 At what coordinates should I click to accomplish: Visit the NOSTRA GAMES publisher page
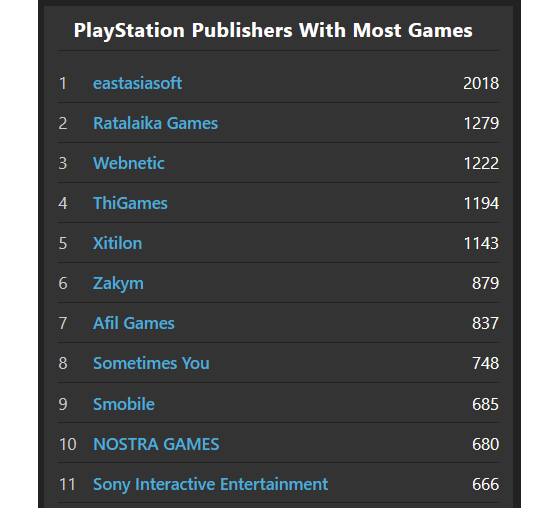click(x=156, y=444)
